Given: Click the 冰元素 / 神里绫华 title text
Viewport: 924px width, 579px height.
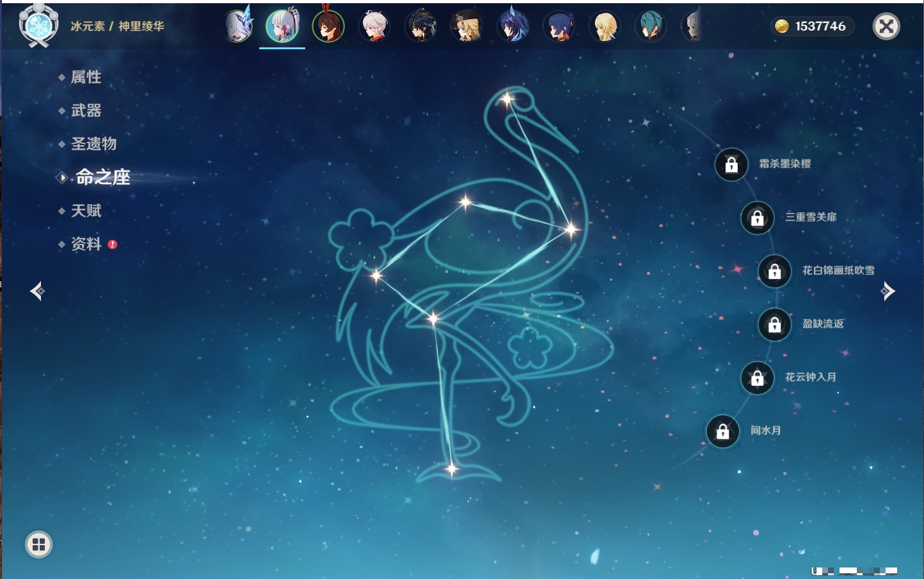Looking at the screenshot, I should (117, 26).
